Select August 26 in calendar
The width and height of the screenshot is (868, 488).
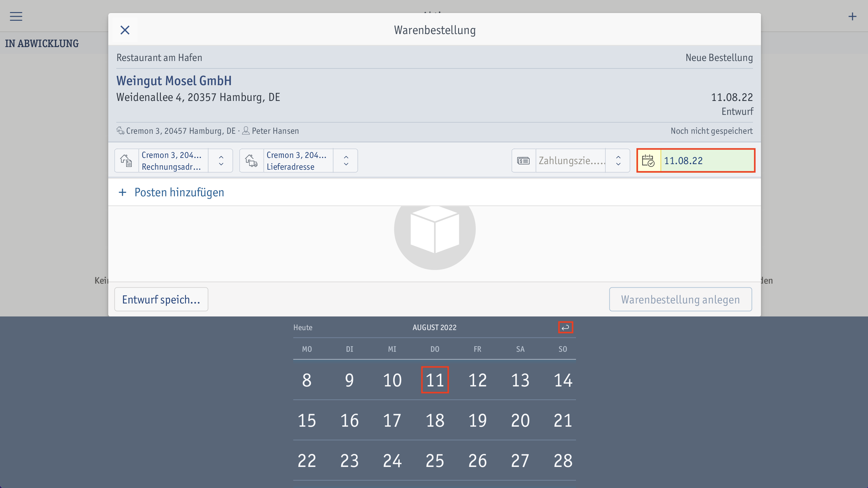coord(478,460)
